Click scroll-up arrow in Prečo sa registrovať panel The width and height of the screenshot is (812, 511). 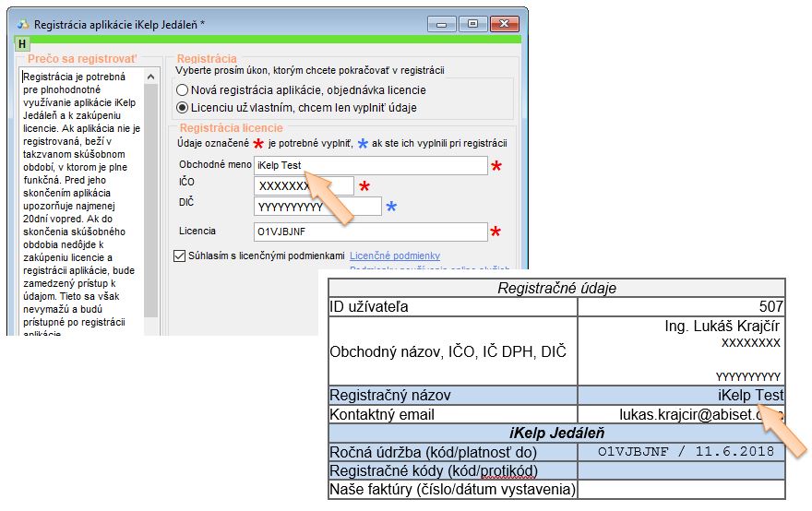[x=150, y=77]
